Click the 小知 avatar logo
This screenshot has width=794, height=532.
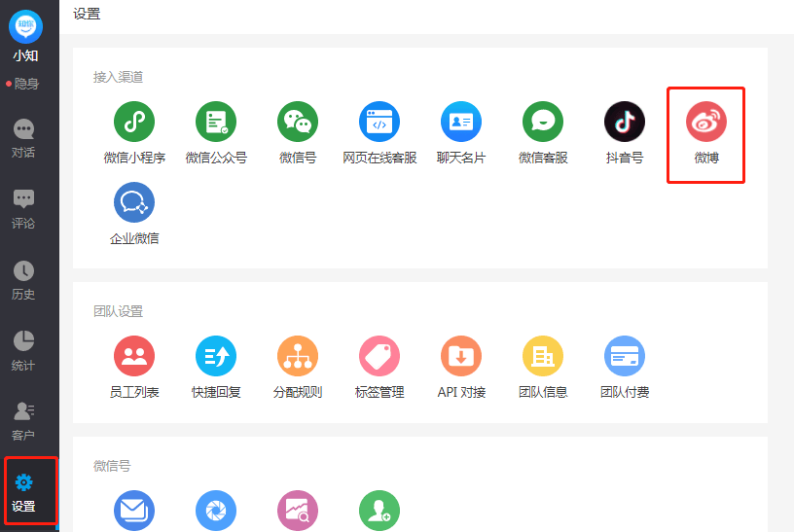point(26,26)
